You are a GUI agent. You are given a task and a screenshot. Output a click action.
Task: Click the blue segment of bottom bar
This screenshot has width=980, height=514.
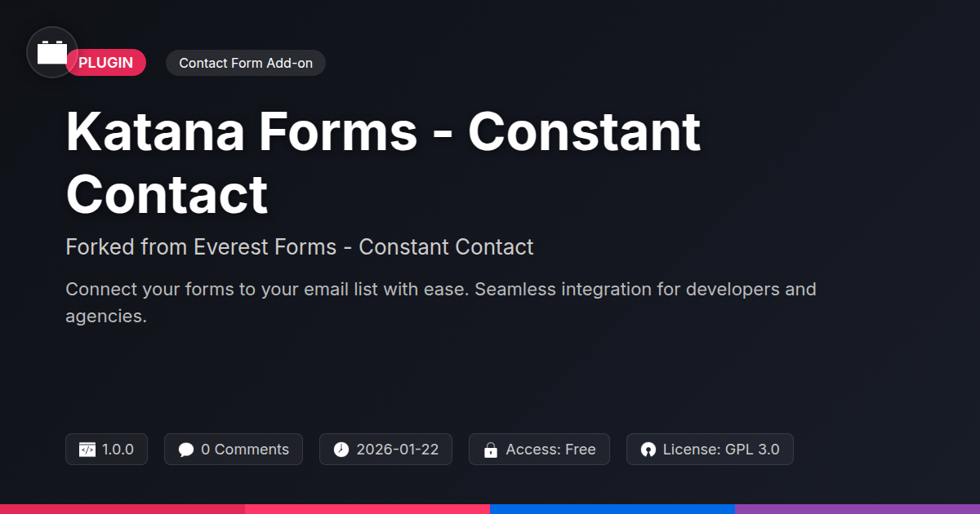[612, 508]
